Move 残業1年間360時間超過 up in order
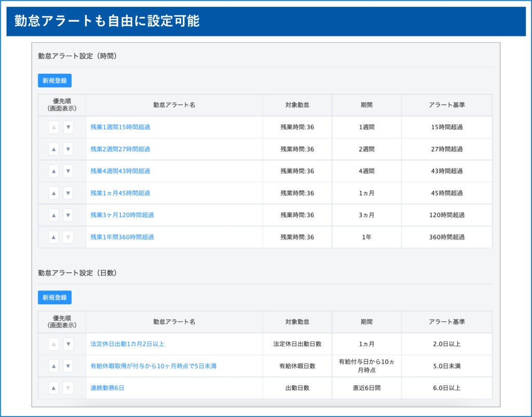 coord(54,237)
